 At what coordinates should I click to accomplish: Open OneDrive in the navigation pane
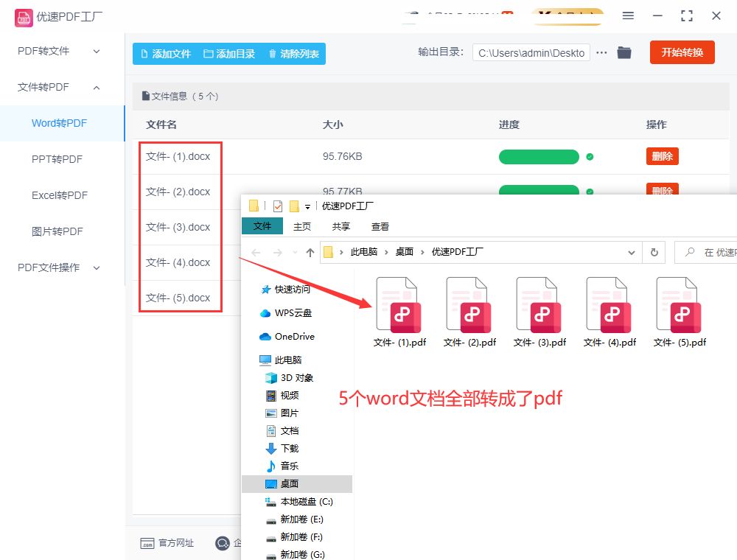287,337
